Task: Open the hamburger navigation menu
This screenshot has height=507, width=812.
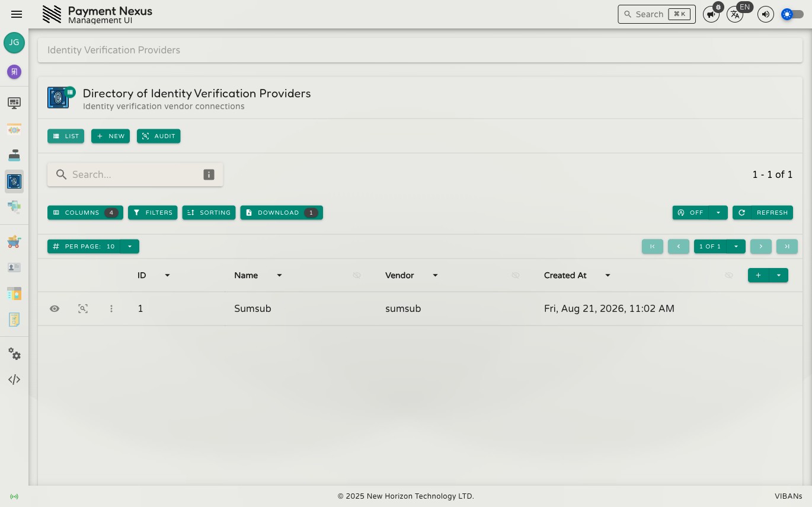Action: point(17,14)
